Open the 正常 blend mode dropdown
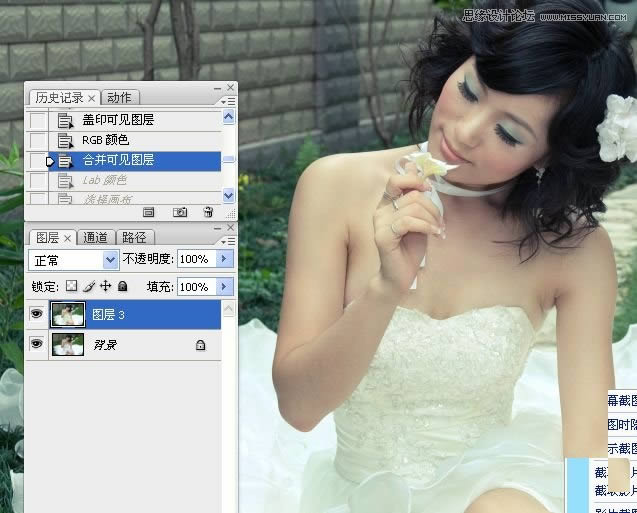The width and height of the screenshot is (637, 513). (x=110, y=260)
